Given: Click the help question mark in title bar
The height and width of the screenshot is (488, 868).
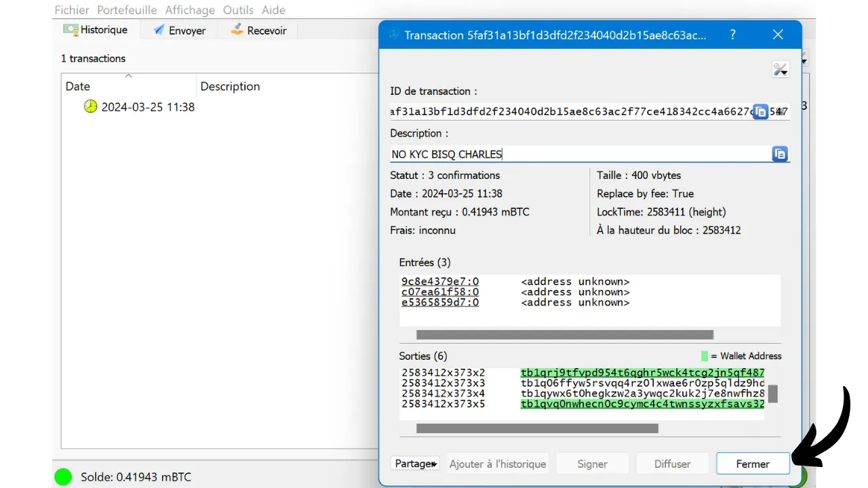Looking at the screenshot, I should click(732, 35).
